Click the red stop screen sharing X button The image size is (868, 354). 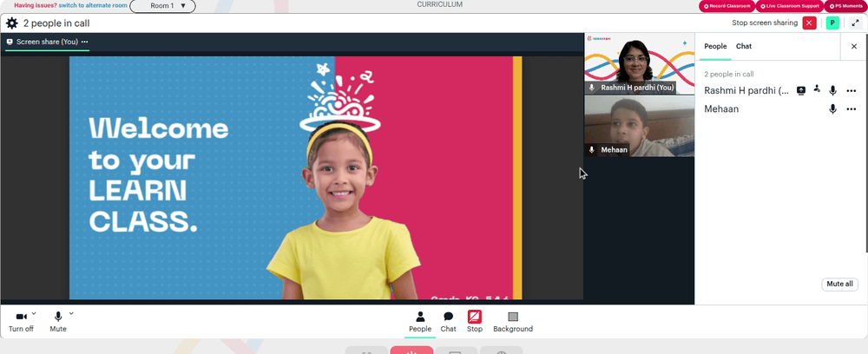point(809,23)
